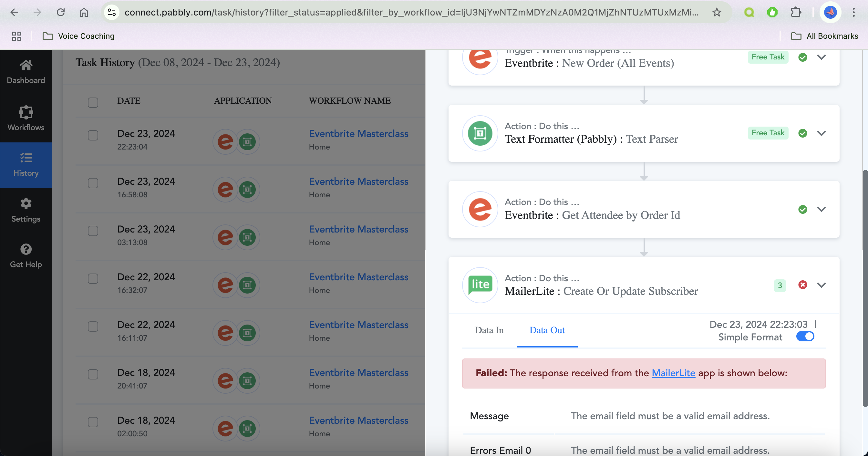
Task: Open History in the sidebar
Action: click(26, 165)
